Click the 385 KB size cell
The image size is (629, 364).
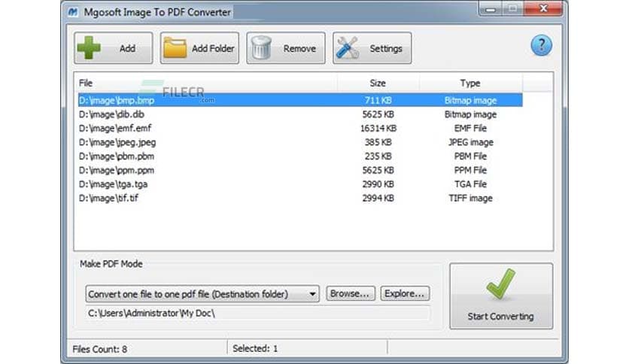(x=378, y=142)
